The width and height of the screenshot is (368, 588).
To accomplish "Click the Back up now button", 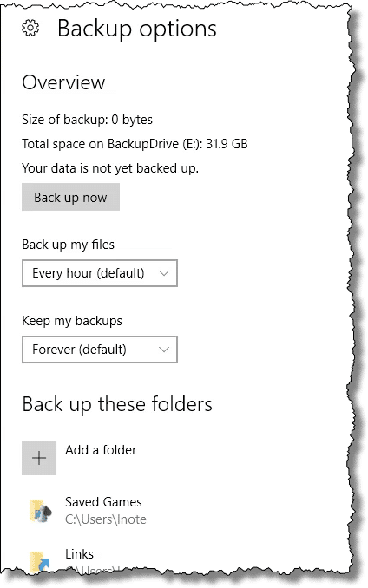I will click(x=70, y=197).
